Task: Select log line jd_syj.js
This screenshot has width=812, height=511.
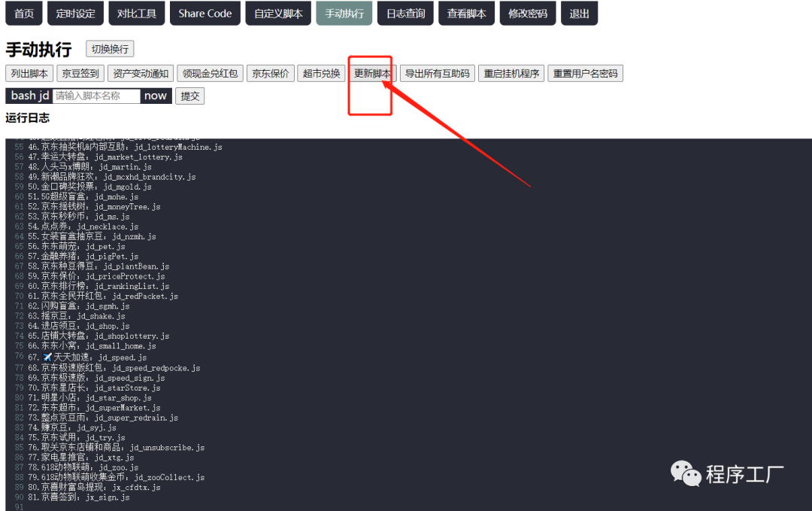Action: 72,427
